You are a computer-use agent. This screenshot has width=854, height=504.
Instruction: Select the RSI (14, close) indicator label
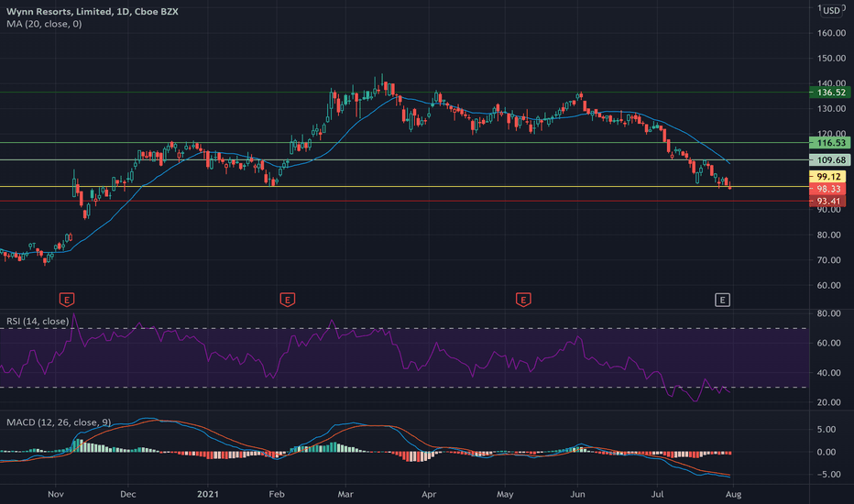(x=38, y=322)
